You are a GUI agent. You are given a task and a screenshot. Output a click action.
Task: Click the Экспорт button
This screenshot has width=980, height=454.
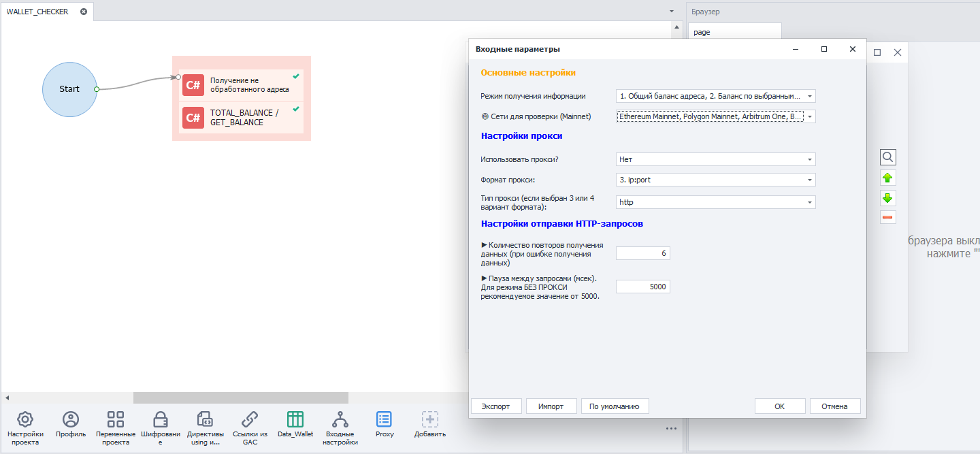(496, 406)
